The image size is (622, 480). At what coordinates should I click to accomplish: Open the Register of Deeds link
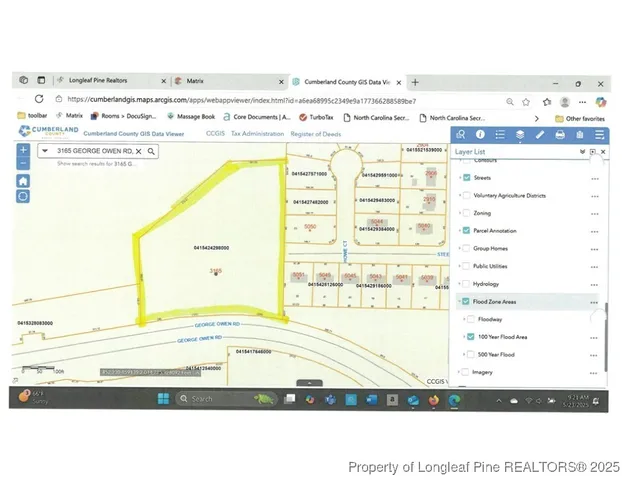pos(316,133)
